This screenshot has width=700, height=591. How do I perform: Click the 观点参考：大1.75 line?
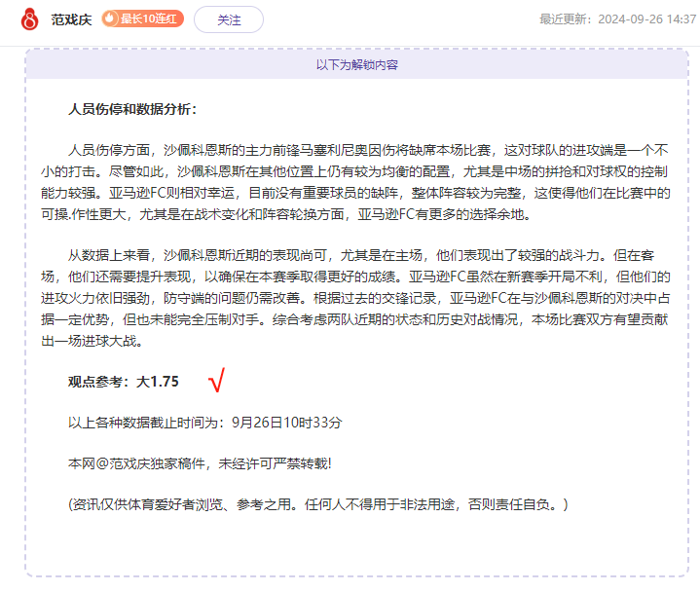pos(124,382)
